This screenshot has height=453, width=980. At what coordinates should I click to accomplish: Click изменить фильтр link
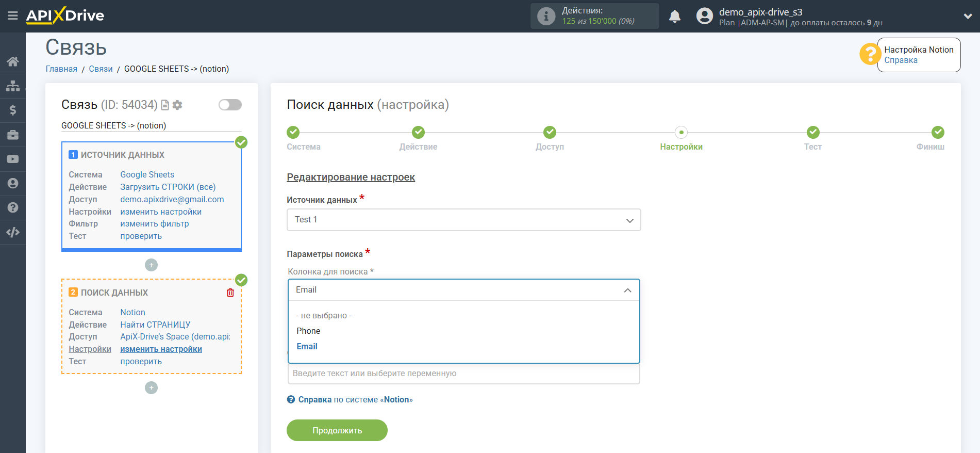[155, 223]
